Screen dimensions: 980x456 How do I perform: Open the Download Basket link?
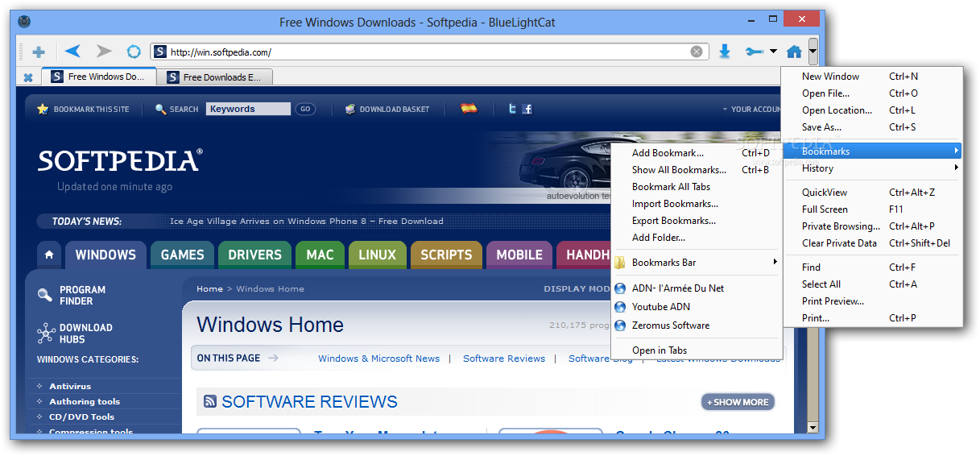coord(387,109)
